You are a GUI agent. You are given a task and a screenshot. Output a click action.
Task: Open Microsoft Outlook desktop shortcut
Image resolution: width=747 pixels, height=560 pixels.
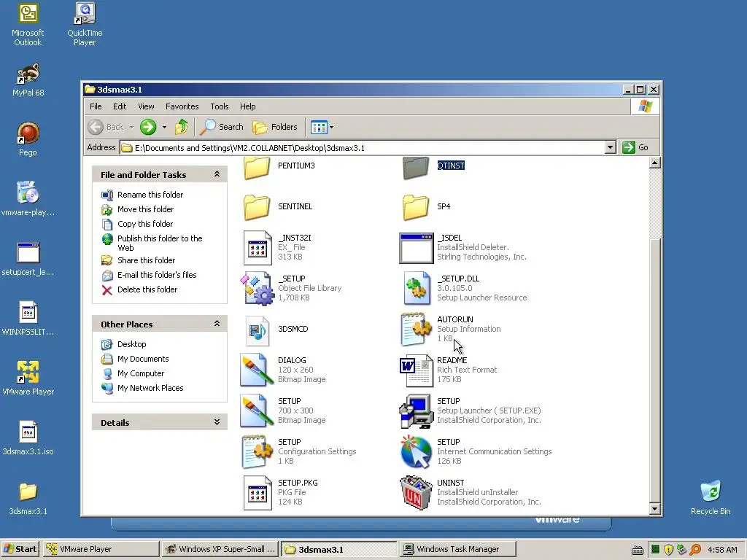[x=28, y=25]
